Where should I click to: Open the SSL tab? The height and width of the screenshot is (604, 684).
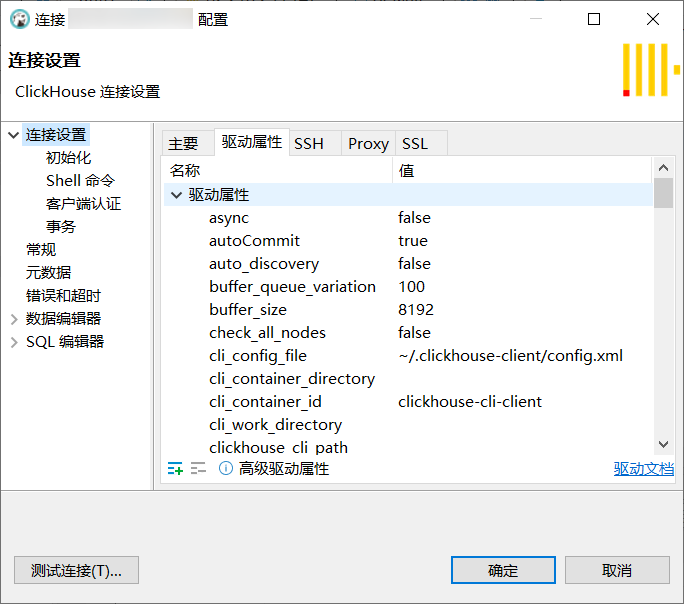pyautogui.click(x=415, y=143)
